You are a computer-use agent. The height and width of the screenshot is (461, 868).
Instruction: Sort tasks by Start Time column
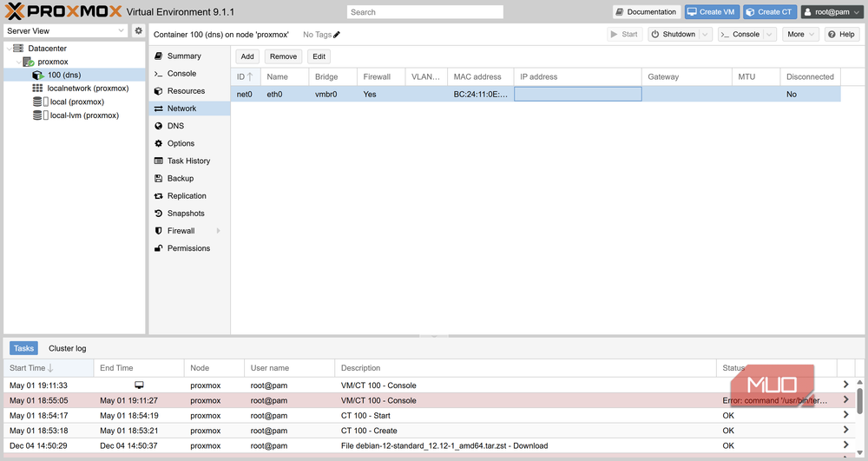pyautogui.click(x=49, y=368)
